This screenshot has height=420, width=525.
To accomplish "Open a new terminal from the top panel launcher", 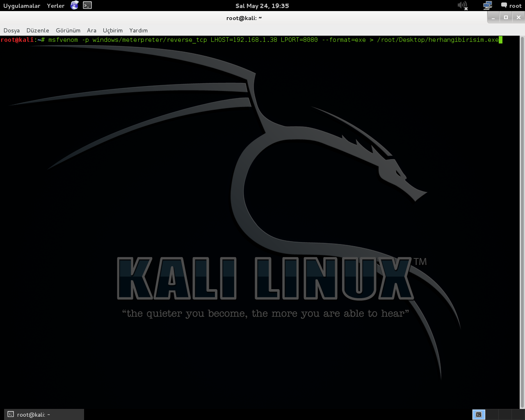I will (87, 5).
